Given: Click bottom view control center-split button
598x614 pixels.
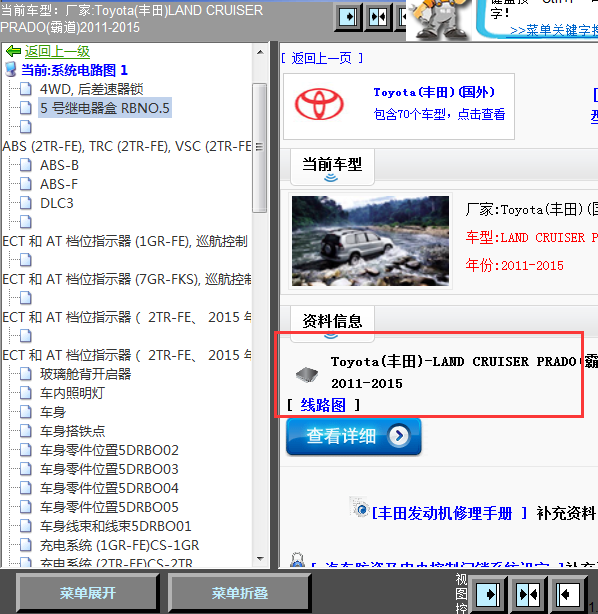Looking at the screenshot, I should (x=528, y=594).
